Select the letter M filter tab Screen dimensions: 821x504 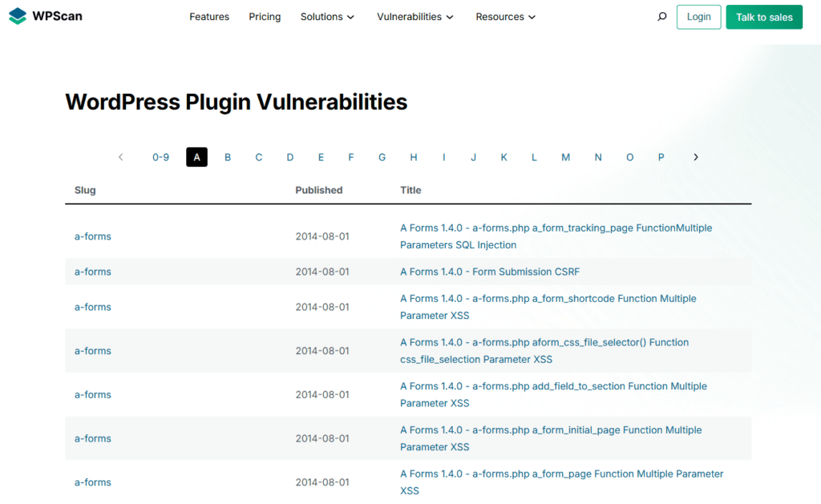(x=565, y=157)
